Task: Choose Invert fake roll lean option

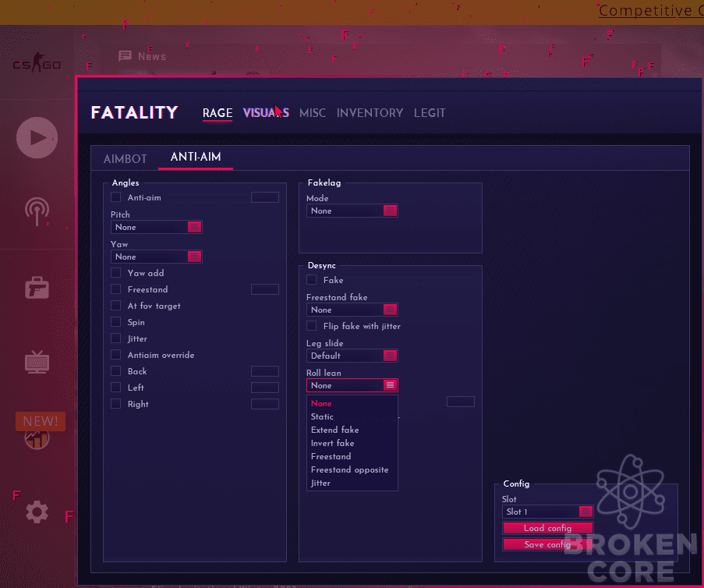Action: pos(333,444)
